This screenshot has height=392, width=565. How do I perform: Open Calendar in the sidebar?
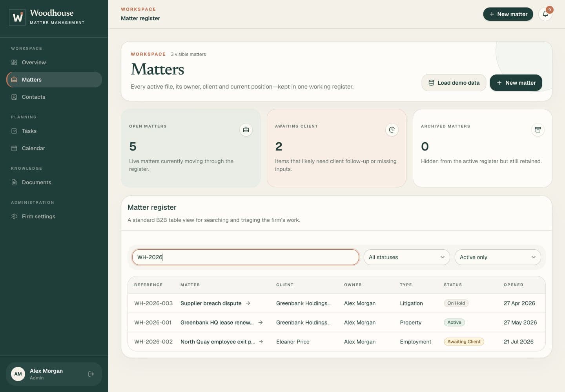[54, 148]
